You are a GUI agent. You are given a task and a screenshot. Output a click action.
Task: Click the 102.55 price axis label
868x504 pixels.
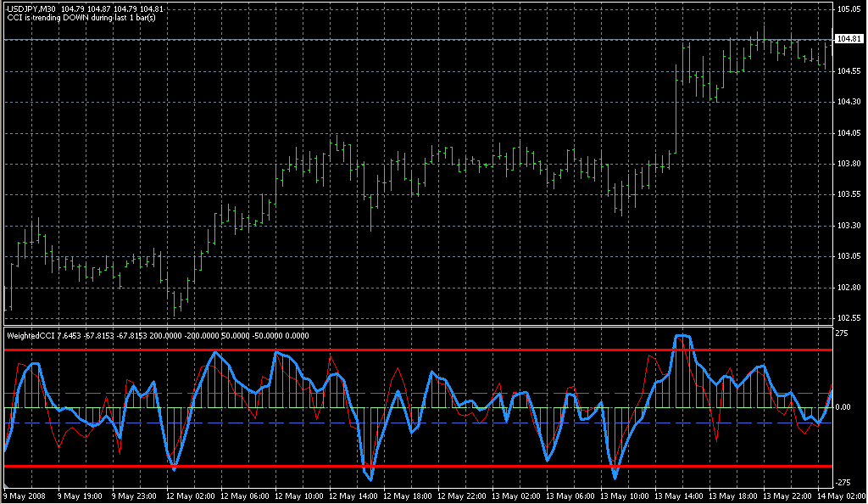848,318
